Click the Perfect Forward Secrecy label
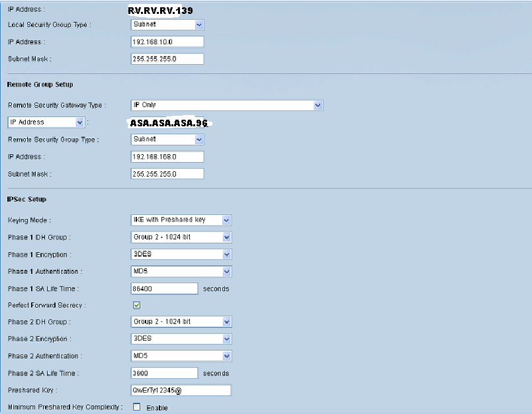 [47, 305]
